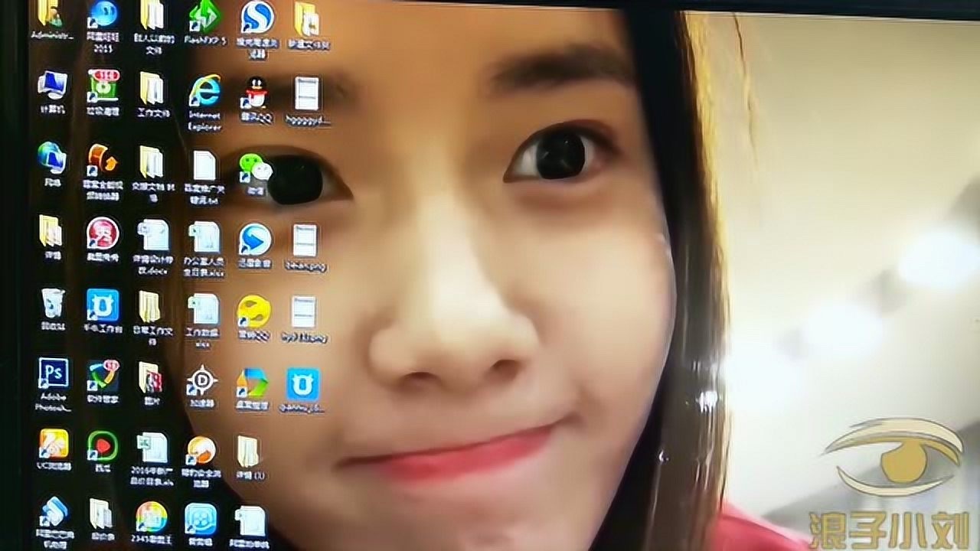980x551 pixels.
Task: Open the green icon with red badge
Action: [x=102, y=85]
